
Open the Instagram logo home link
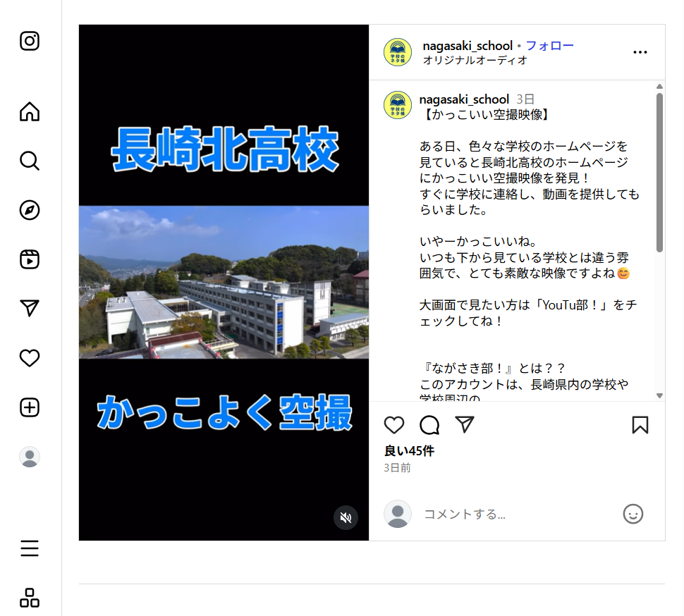pyautogui.click(x=30, y=41)
